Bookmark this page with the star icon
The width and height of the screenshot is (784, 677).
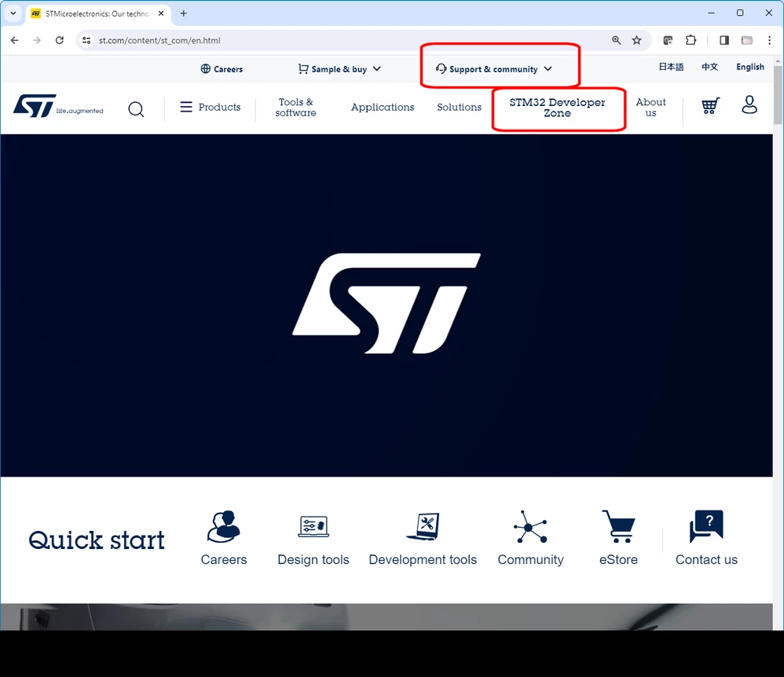[636, 40]
